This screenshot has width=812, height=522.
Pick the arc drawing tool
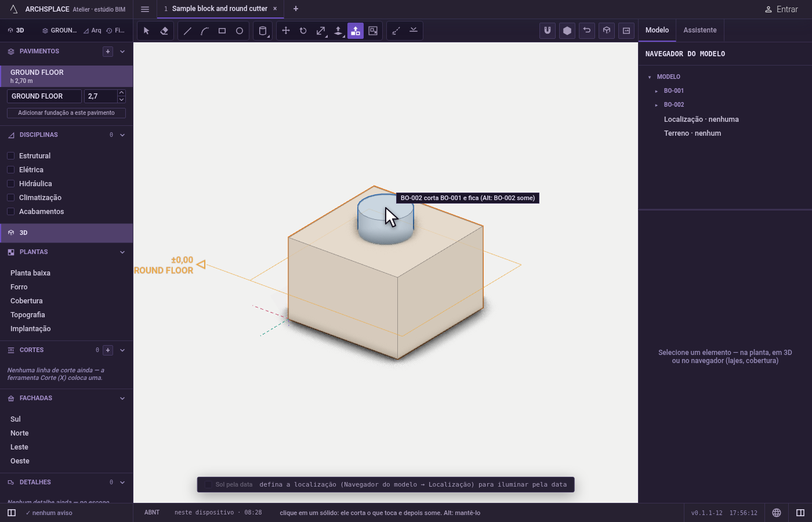click(x=205, y=31)
